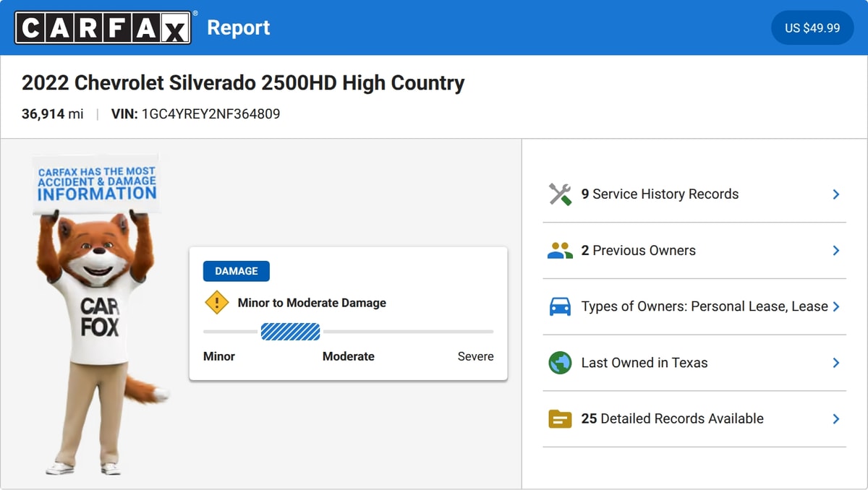868x490 pixels.
Task: Expand Types of Owners chevron
Action: [x=835, y=306]
